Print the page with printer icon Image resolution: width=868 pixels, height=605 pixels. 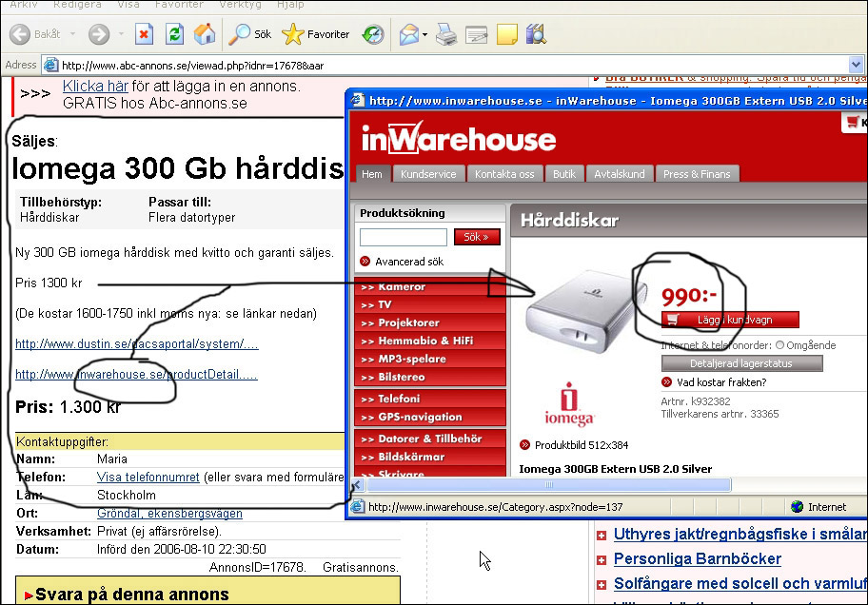(x=446, y=34)
